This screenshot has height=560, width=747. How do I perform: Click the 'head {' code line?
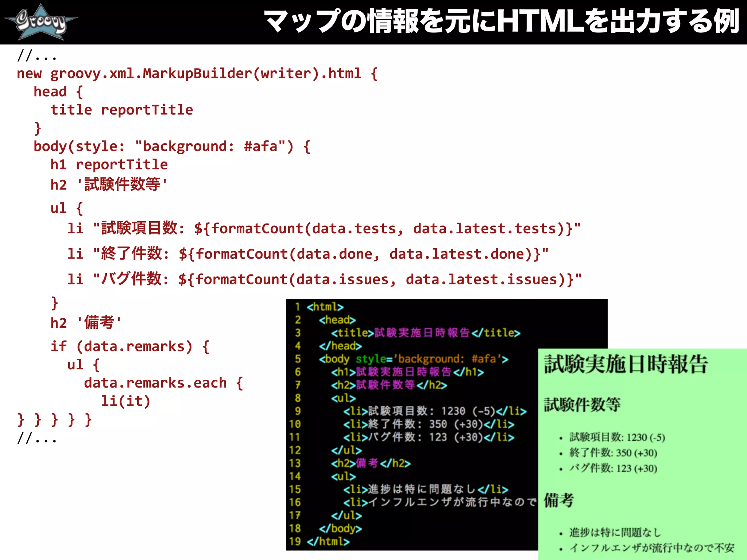[59, 92]
